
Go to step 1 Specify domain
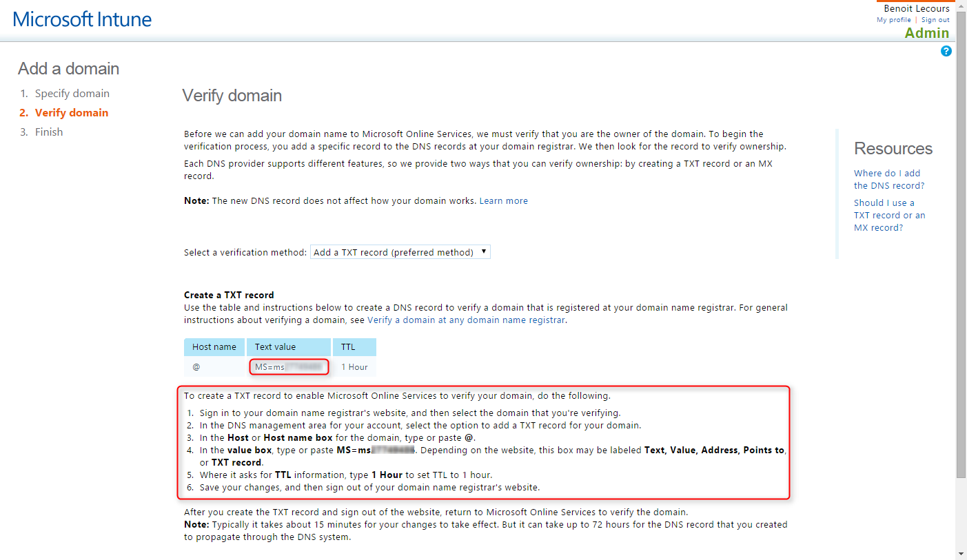point(72,94)
